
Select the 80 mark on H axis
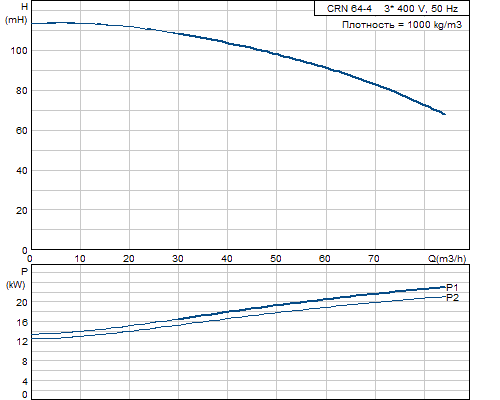[x=22, y=91]
